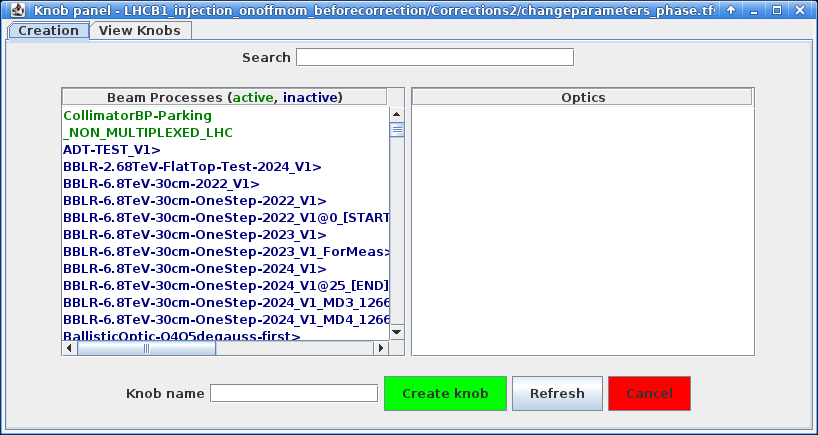Maximize the Knob panel window
Screen dimensions: 818x435
click(777, 9)
